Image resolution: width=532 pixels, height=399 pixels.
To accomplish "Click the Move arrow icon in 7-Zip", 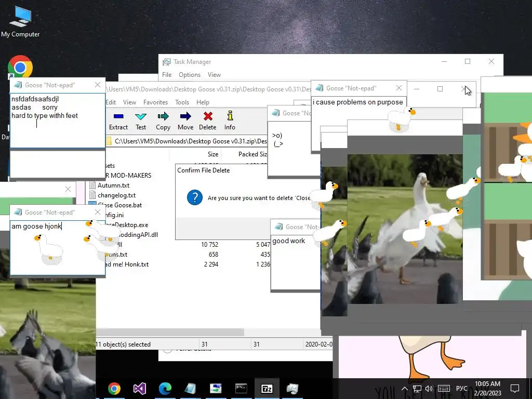I will (185, 116).
